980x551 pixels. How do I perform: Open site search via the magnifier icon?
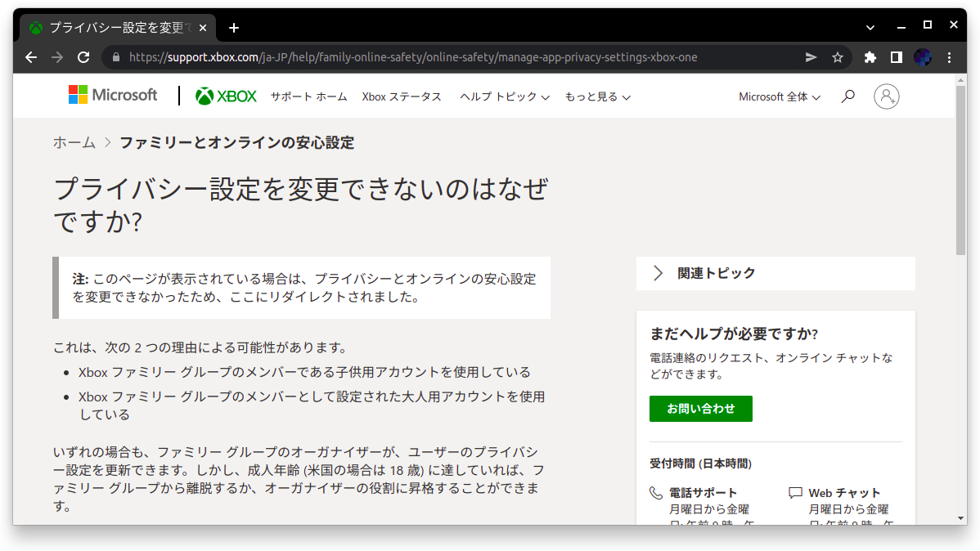847,96
